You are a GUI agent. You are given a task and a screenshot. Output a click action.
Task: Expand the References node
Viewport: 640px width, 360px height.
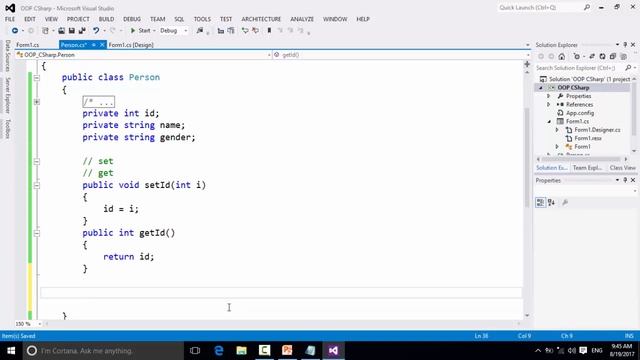click(549, 104)
